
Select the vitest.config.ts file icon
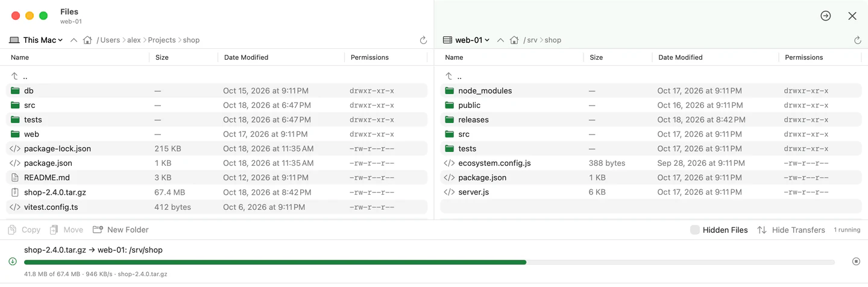point(15,207)
